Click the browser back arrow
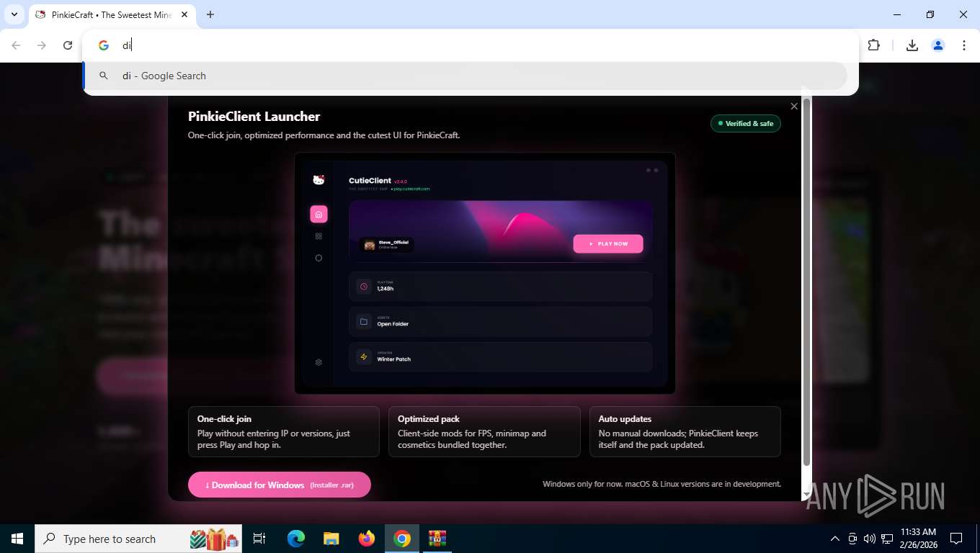This screenshot has height=553, width=980. pos(16,45)
